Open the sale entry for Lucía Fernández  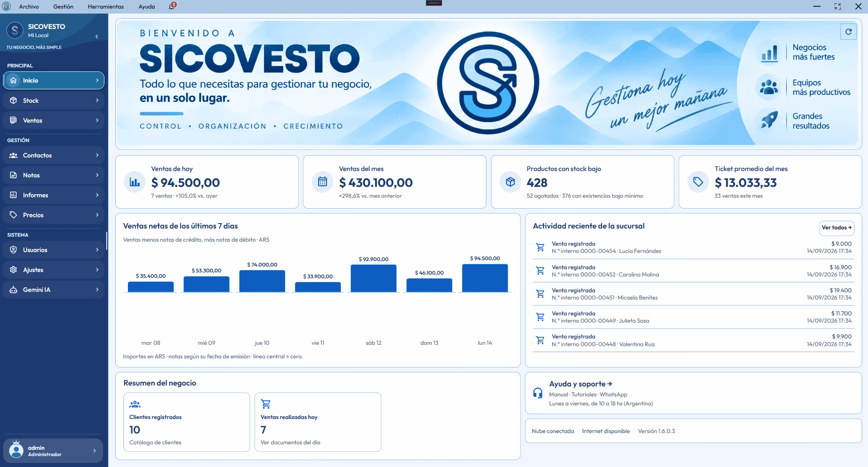point(693,248)
